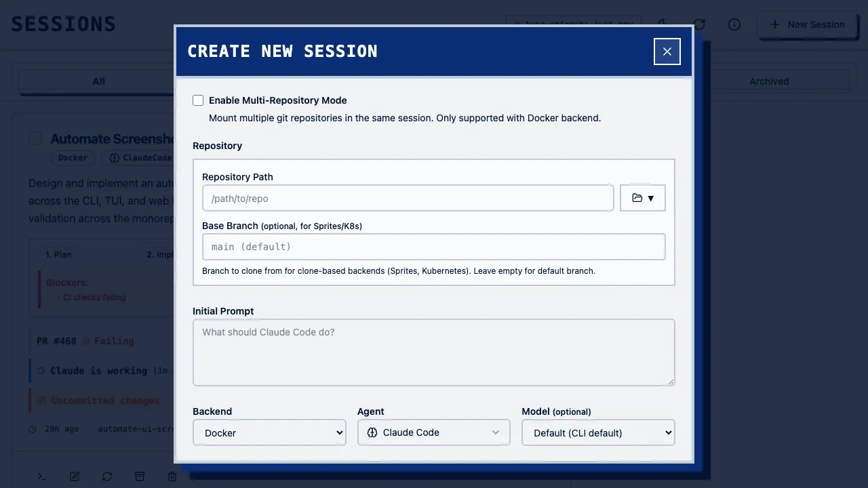Open the Backend dropdown showing Docker
The image size is (868, 488).
[269, 432]
